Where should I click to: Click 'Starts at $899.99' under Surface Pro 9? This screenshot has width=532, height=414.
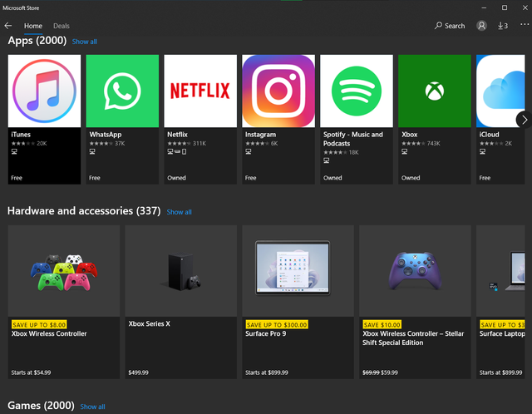(x=267, y=372)
